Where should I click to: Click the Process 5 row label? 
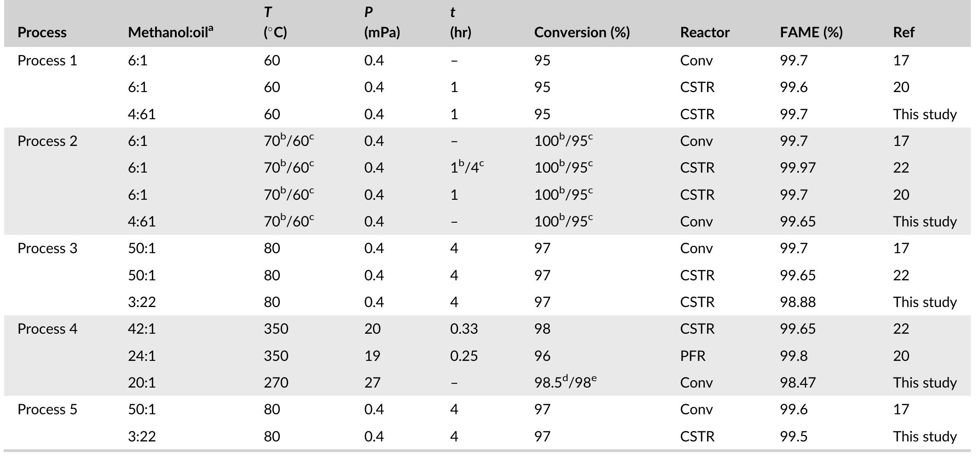tap(47, 410)
